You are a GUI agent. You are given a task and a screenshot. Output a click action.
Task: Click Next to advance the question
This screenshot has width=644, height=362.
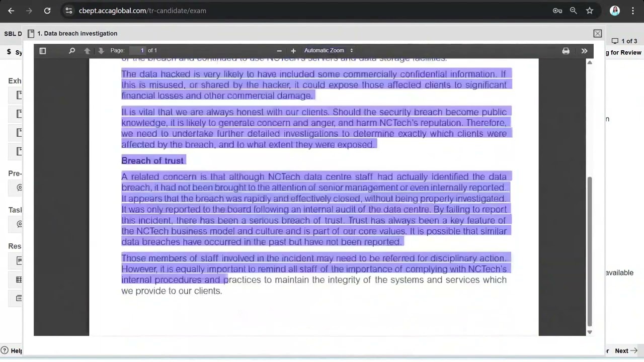pos(626,351)
